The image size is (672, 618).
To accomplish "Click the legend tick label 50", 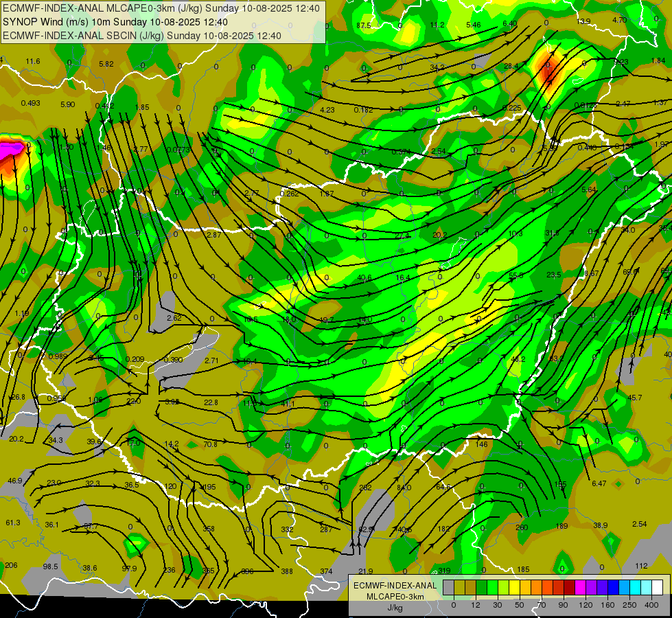I will click(x=520, y=605).
